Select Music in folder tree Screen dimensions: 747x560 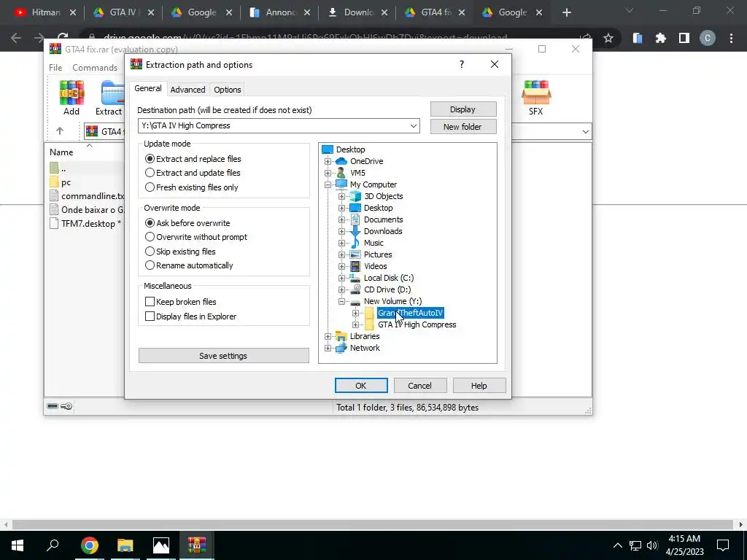373,243
